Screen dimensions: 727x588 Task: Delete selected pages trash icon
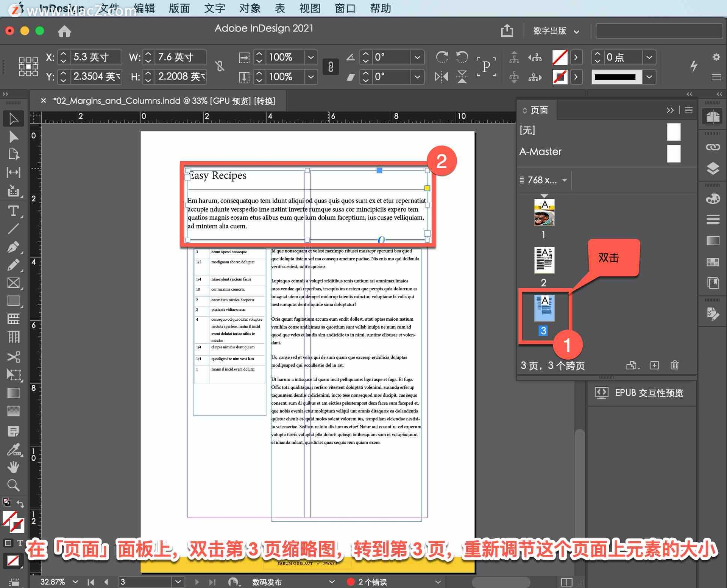tap(675, 365)
